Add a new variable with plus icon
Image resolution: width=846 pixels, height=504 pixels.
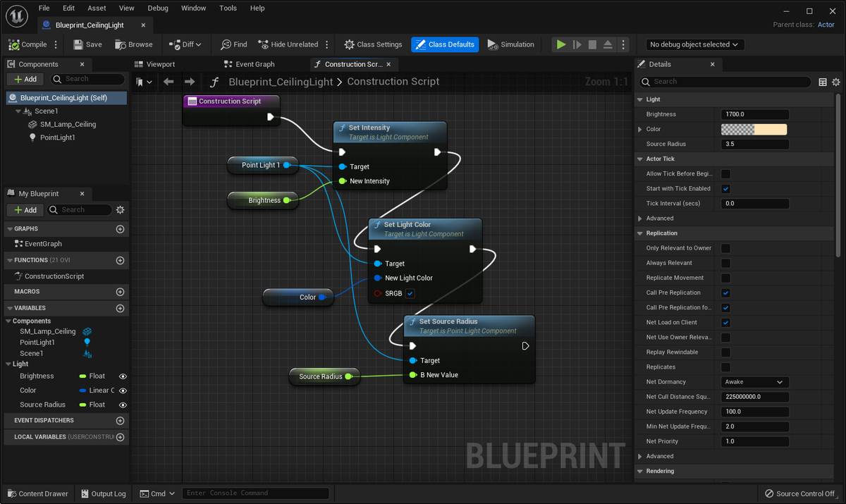coord(120,308)
